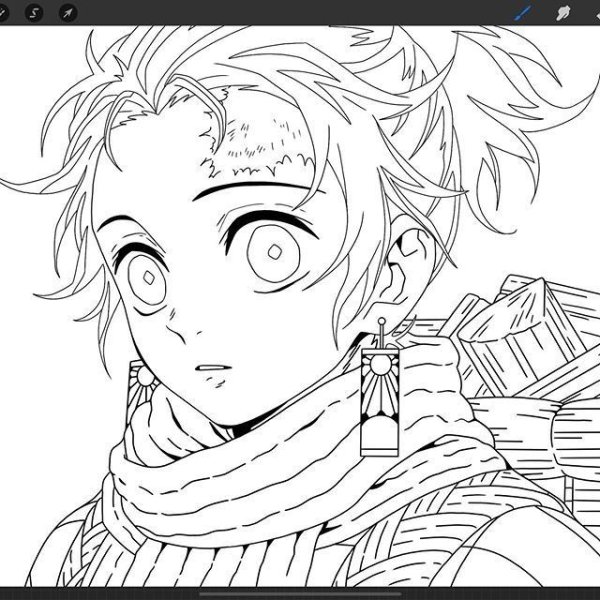Select the Eraser tool at right edge
The height and width of the screenshot is (600, 600).
(596, 13)
